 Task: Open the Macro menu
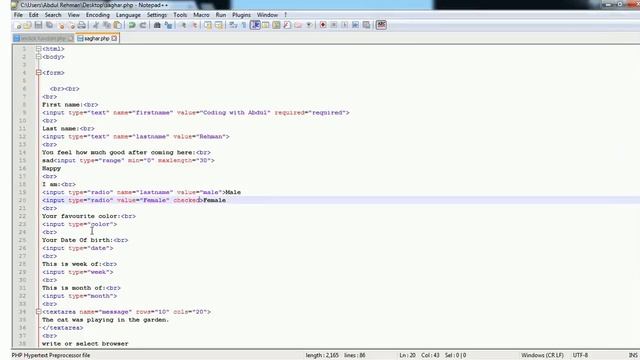pos(201,15)
